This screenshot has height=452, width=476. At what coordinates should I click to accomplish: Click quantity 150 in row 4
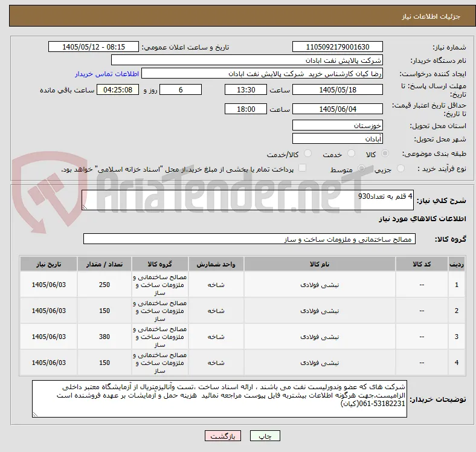click(105, 363)
